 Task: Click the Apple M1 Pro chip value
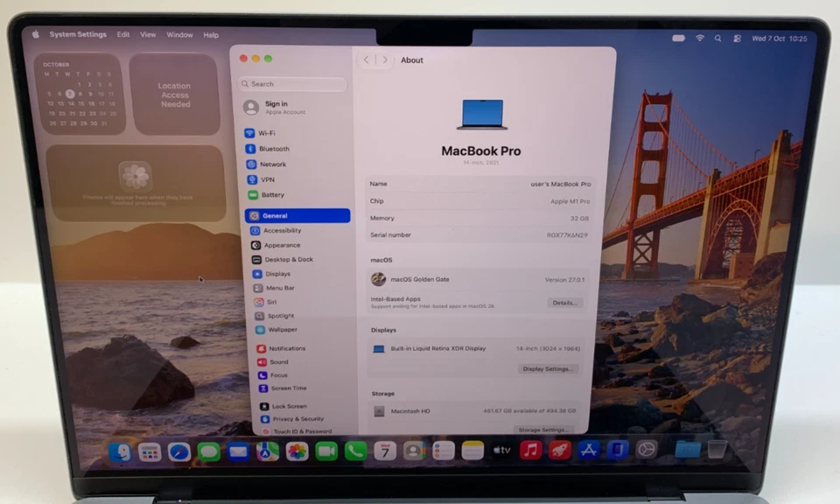[570, 201]
